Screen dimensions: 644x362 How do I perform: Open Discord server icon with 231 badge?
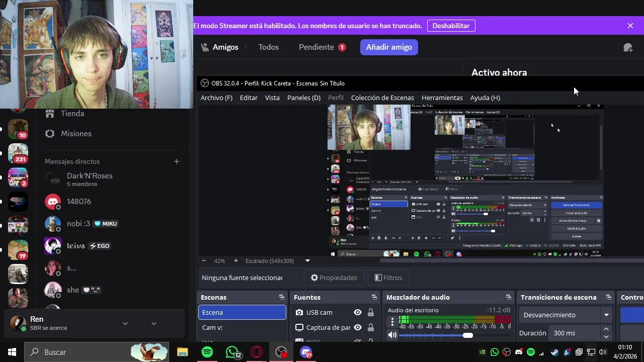18,153
